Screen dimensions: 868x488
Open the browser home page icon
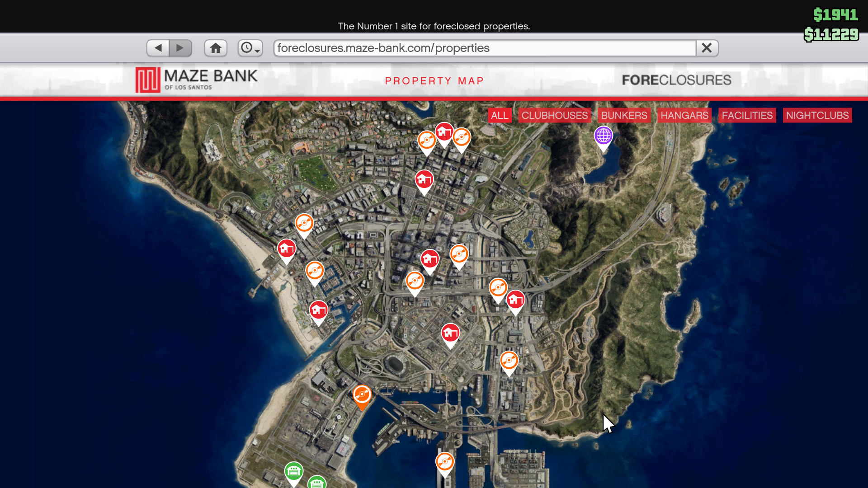click(216, 48)
